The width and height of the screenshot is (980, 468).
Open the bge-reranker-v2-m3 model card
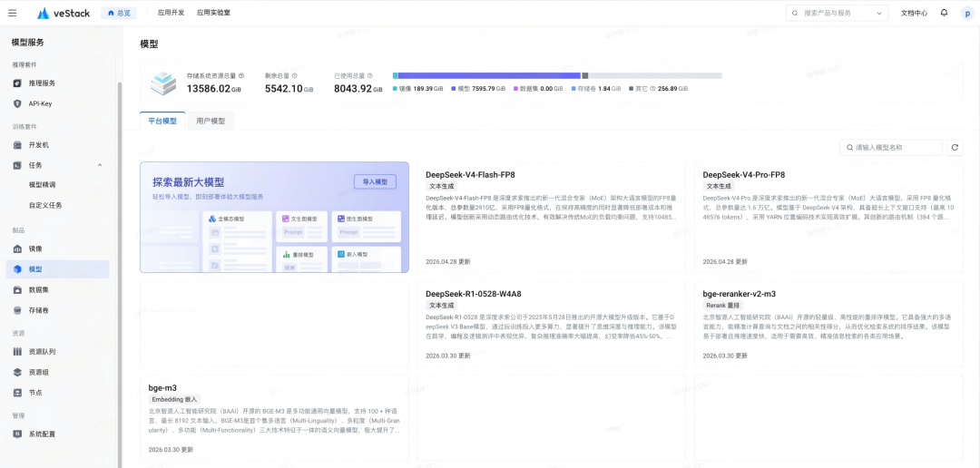[828, 324]
